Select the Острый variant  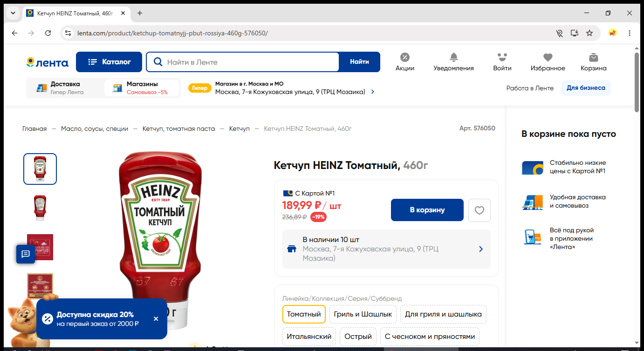(358, 337)
